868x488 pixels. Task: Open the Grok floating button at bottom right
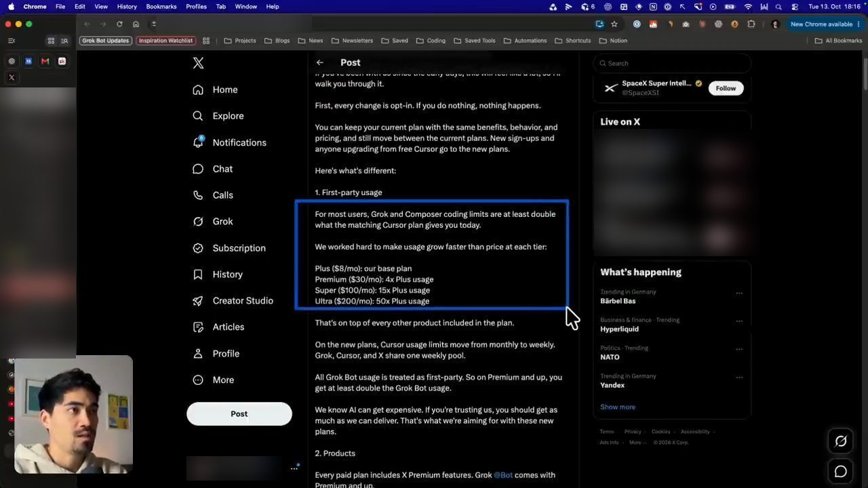click(x=841, y=441)
